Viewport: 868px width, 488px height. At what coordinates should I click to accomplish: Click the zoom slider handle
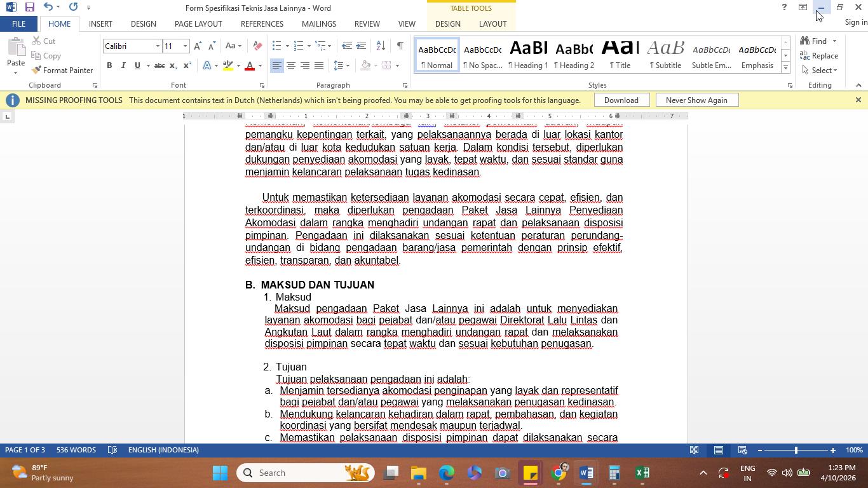coord(796,451)
